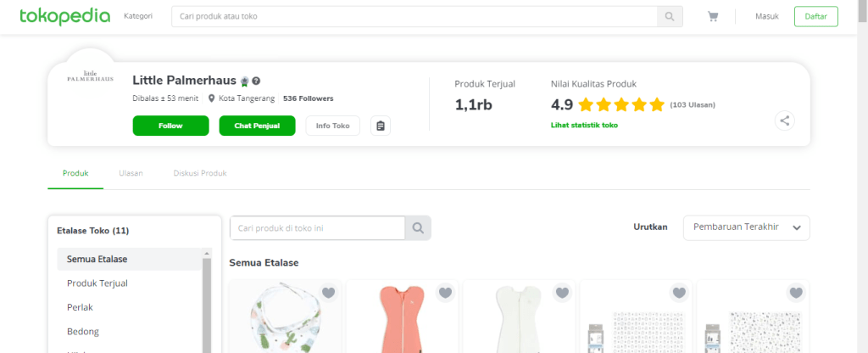Toggle wishlist heart on the bib product
Image resolution: width=868 pixels, height=353 pixels.
click(x=329, y=293)
